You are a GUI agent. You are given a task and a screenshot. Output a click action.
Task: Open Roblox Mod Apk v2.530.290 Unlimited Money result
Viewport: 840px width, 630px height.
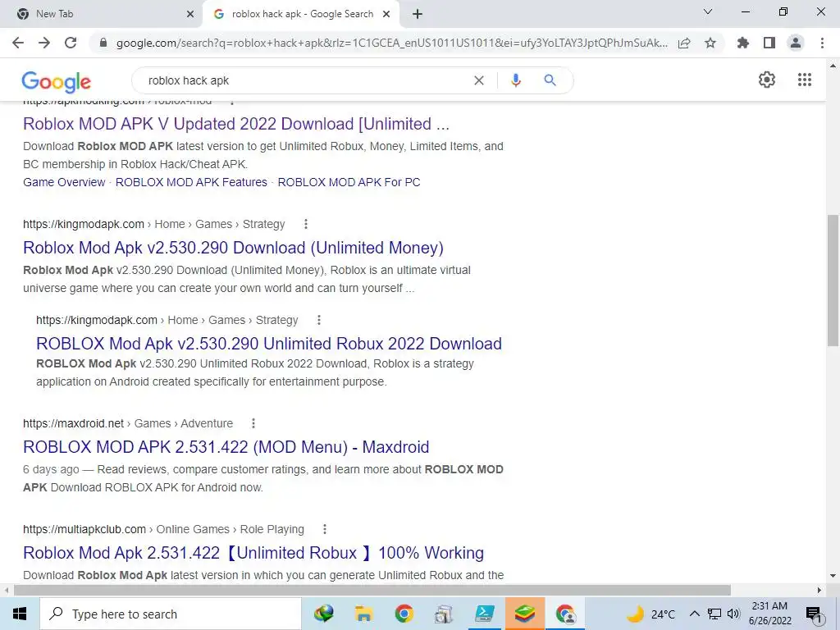pos(234,248)
